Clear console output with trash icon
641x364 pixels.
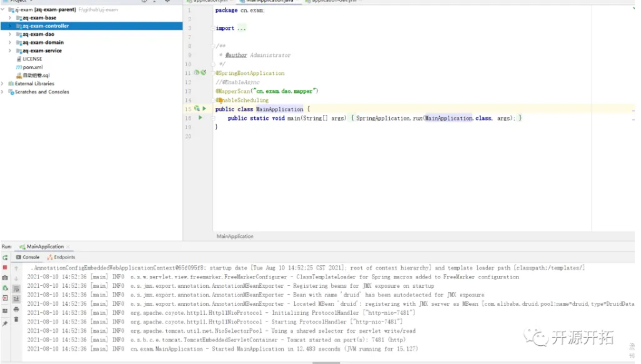coord(16,320)
